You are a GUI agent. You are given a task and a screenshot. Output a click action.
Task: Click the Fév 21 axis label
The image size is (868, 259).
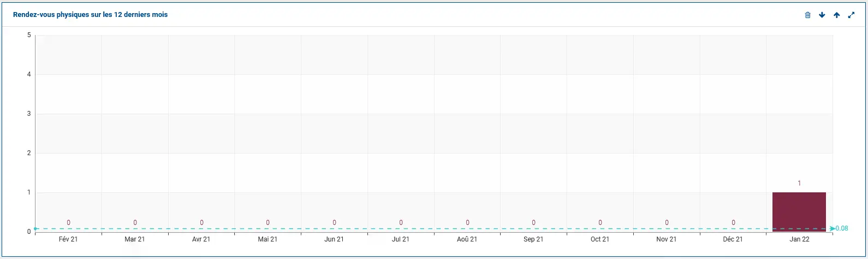point(68,239)
